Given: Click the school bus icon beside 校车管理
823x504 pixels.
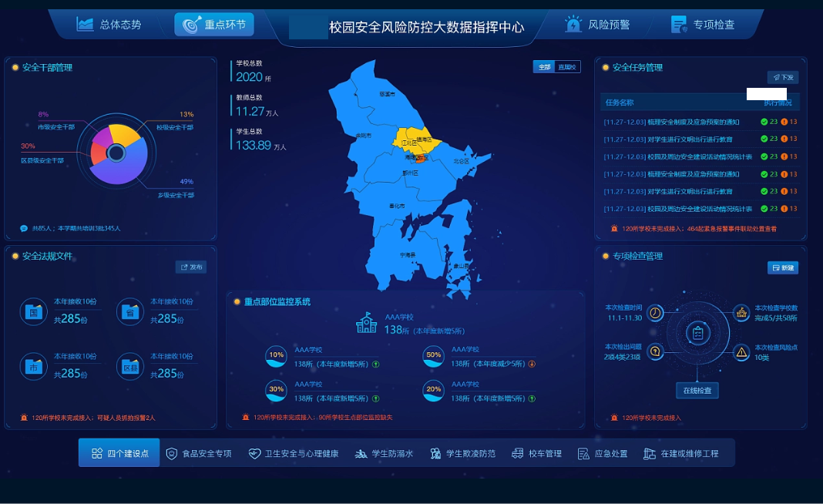Looking at the screenshot, I should [518, 454].
